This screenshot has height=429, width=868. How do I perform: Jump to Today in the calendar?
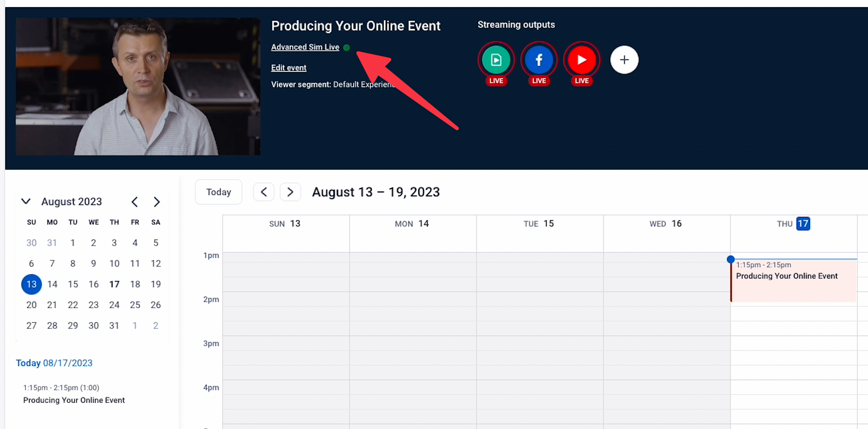point(218,192)
